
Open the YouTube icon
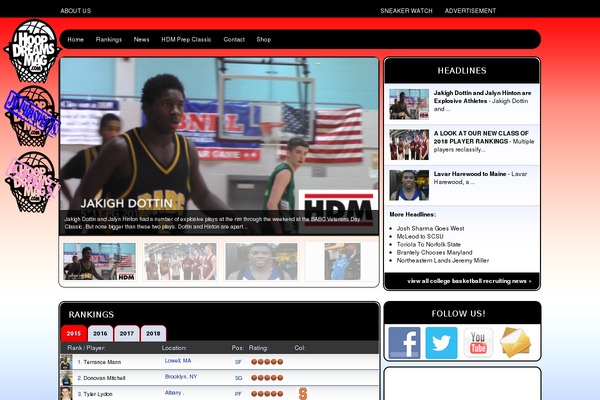click(478, 343)
